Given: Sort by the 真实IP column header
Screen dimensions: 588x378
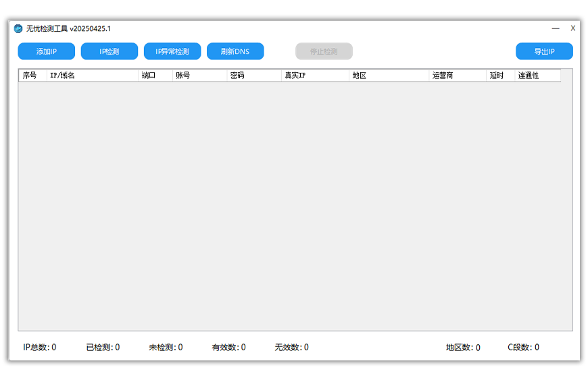Looking at the screenshot, I should pyautogui.click(x=315, y=76).
